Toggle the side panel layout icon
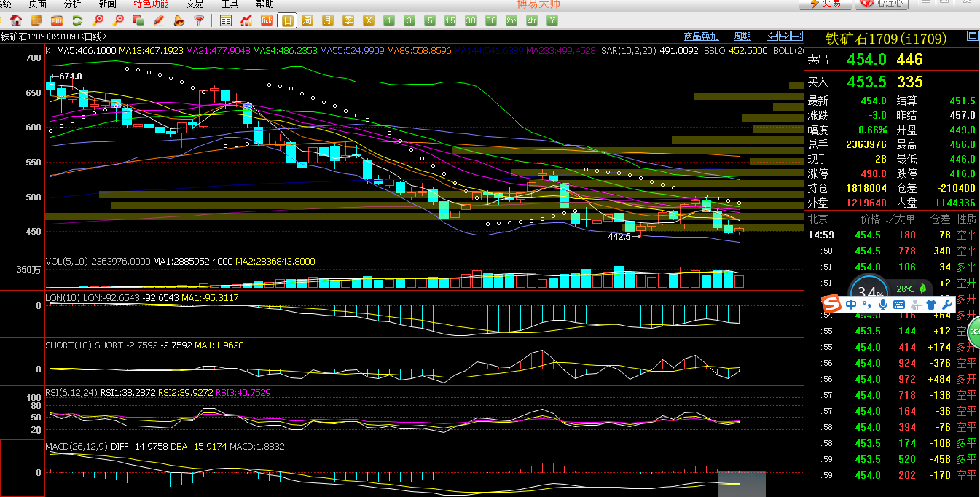980x497 pixels. tap(797, 36)
